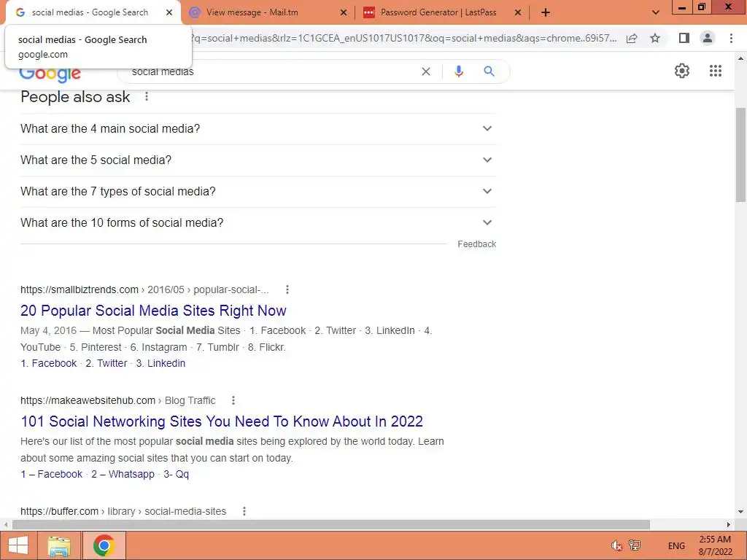
Task: Click the '3. Linkedin' sitelink
Action: [160, 363]
